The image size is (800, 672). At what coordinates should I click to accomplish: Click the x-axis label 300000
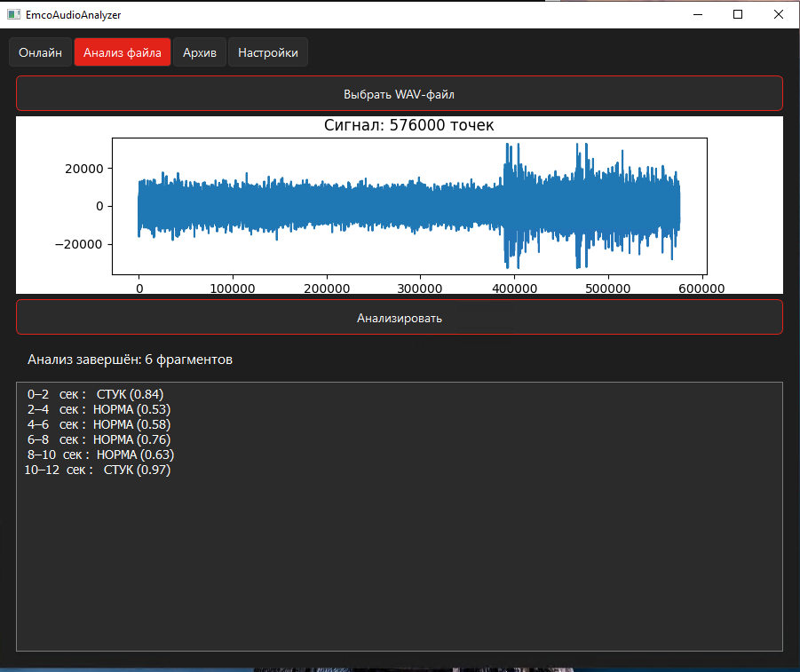pyautogui.click(x=420, y=289)
